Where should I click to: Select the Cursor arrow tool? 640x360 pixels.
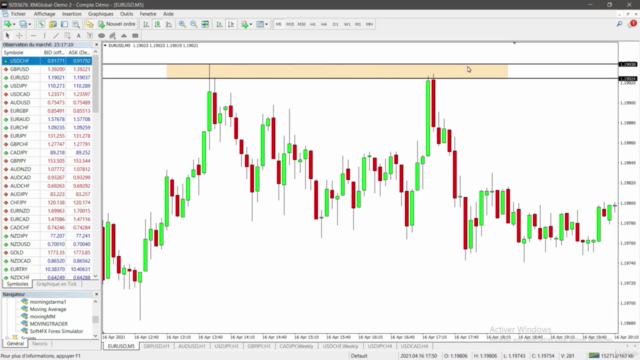7,36
